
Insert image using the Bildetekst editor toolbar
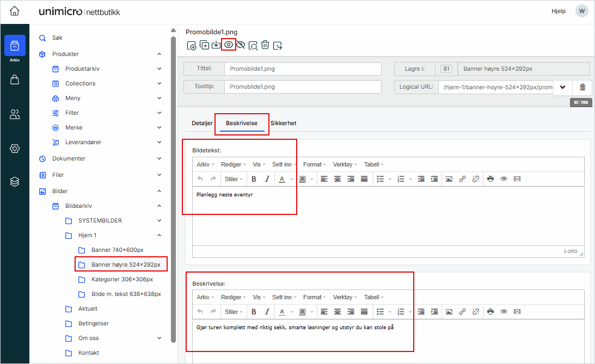coord(449,179)
